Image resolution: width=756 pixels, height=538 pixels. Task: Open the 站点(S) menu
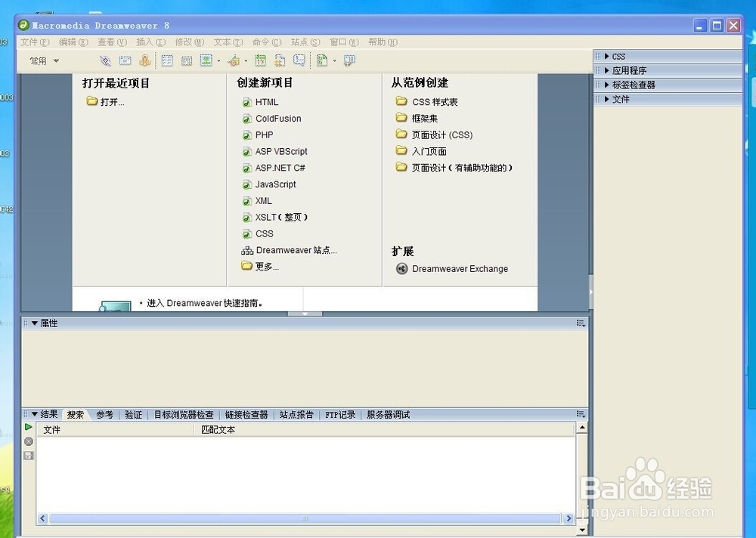click(305, 42)
